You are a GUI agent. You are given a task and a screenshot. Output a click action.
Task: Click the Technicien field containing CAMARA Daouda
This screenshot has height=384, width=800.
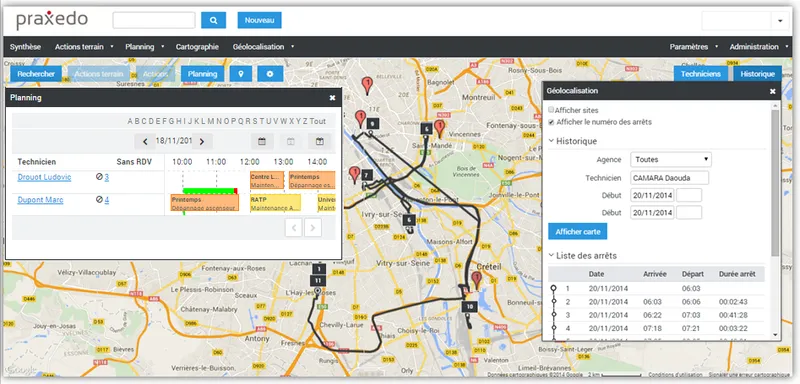pyautogui.click(x=669, y=178)
